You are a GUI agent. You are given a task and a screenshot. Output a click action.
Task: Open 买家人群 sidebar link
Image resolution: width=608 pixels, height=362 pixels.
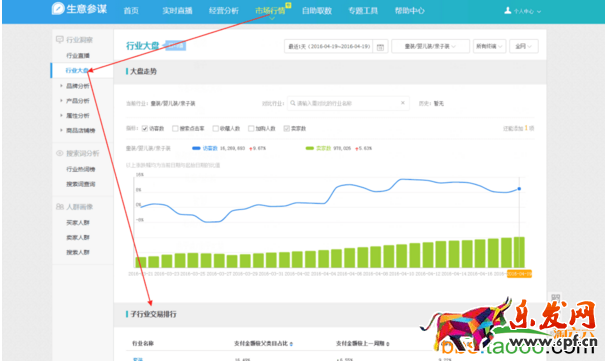click(x=78, y=222)
